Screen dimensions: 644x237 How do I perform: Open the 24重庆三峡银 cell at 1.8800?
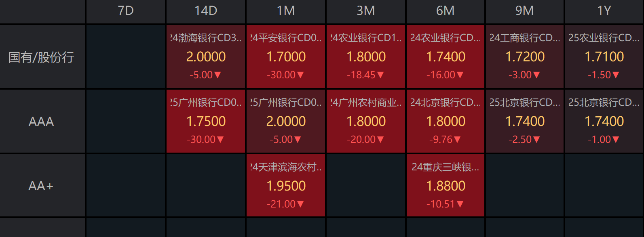coord(446,186)
